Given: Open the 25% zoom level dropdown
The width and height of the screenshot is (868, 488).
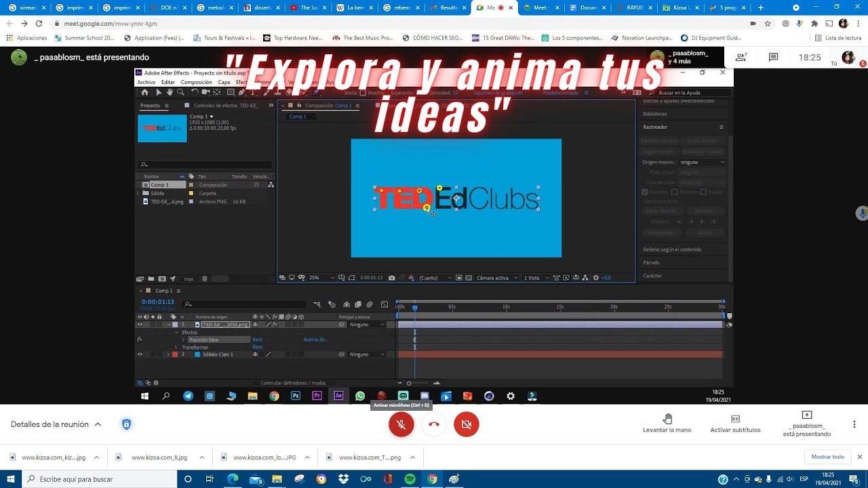Looking at the screenshot, I should point(321,278).
